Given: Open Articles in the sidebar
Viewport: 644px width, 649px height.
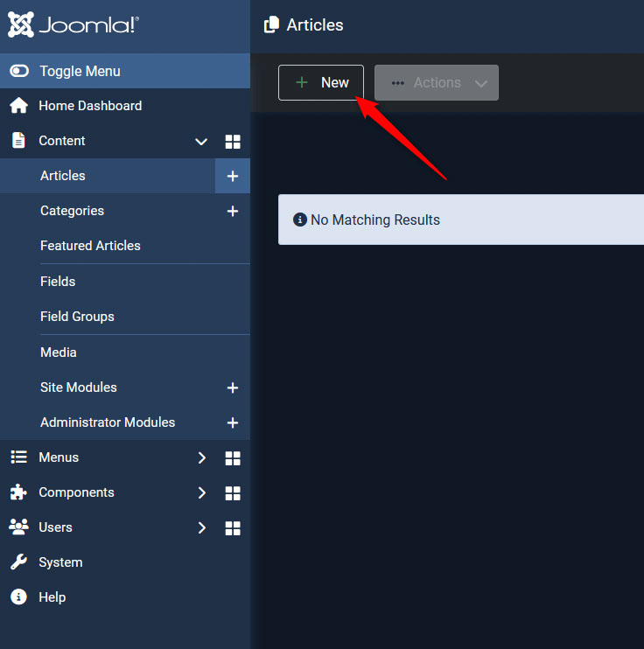Looking at the screenshot, I should point(63,176).
